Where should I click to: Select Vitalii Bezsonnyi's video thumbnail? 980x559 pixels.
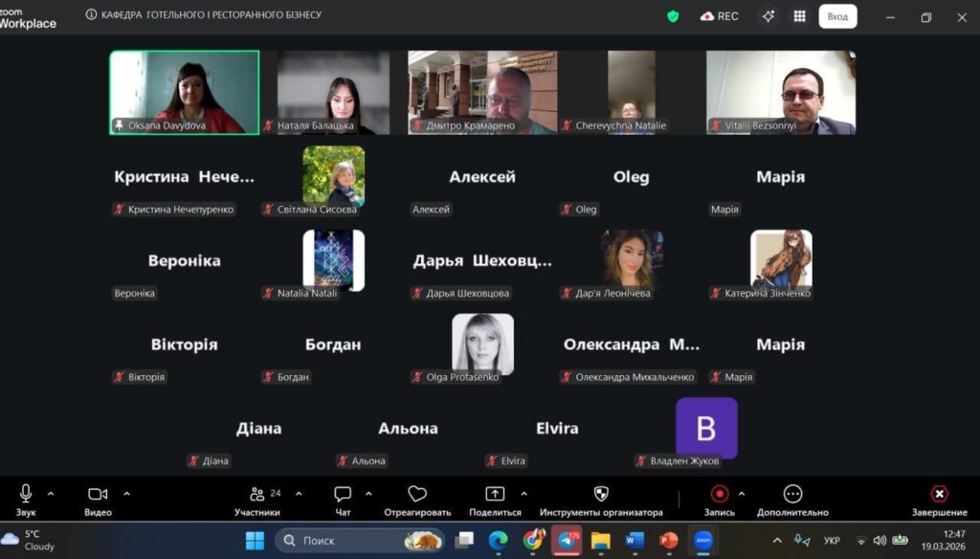(780, 92)
